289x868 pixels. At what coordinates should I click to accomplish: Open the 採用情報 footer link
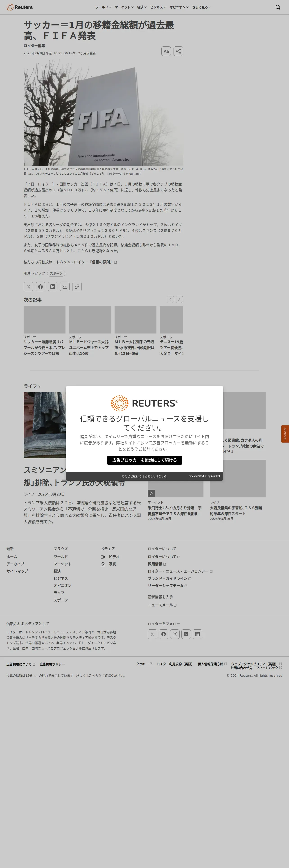click(x=157, y=564)
